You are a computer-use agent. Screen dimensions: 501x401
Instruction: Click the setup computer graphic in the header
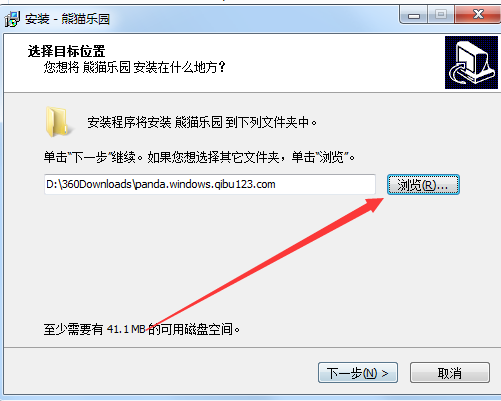[x=471, y=63]
